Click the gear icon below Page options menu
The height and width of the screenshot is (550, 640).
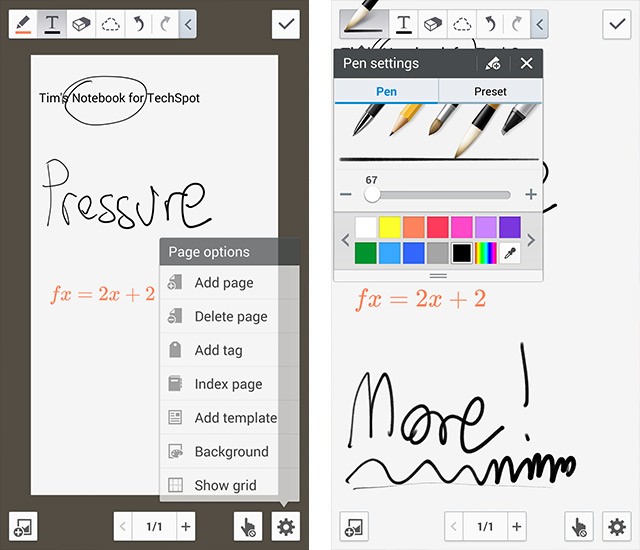coord(285,526)
